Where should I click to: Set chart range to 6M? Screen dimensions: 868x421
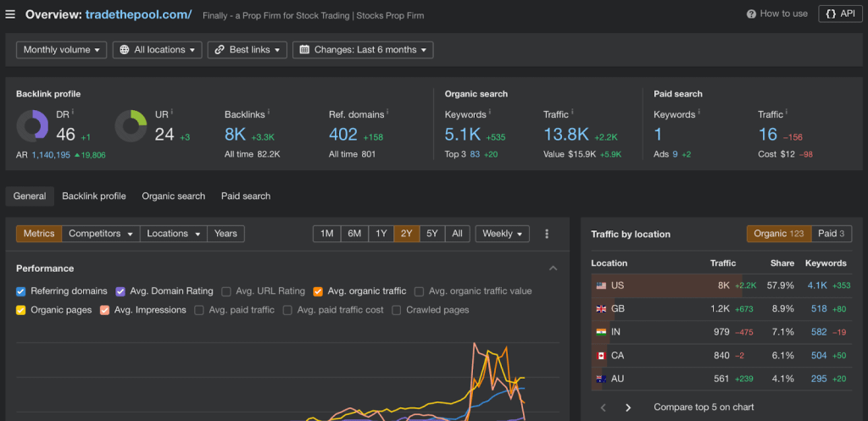point(354,234)
